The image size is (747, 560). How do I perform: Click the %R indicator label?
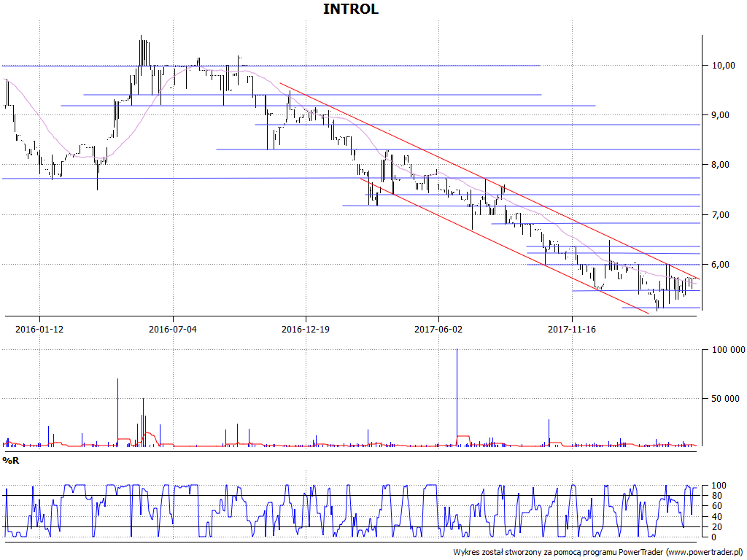coord(11,461)
